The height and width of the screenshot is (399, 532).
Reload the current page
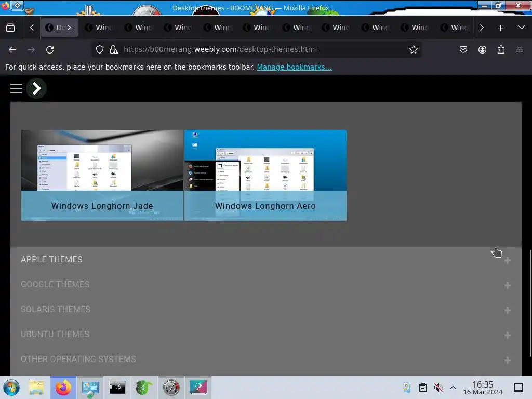[x=50, y=49]
